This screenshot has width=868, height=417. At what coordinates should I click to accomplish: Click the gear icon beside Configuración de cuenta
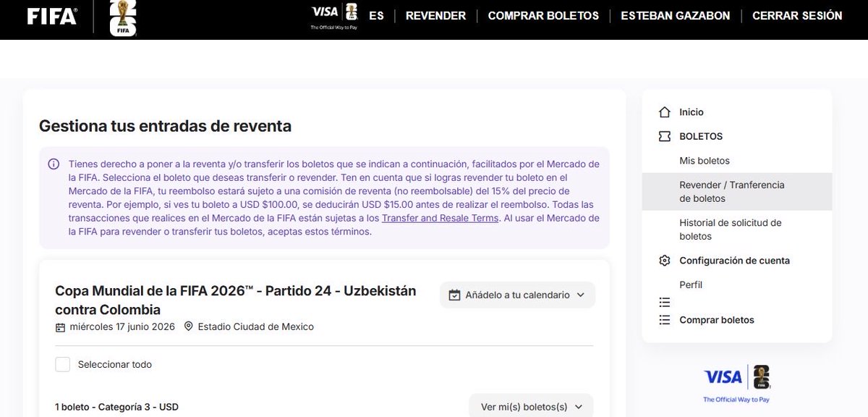click(x=665, y=261)
